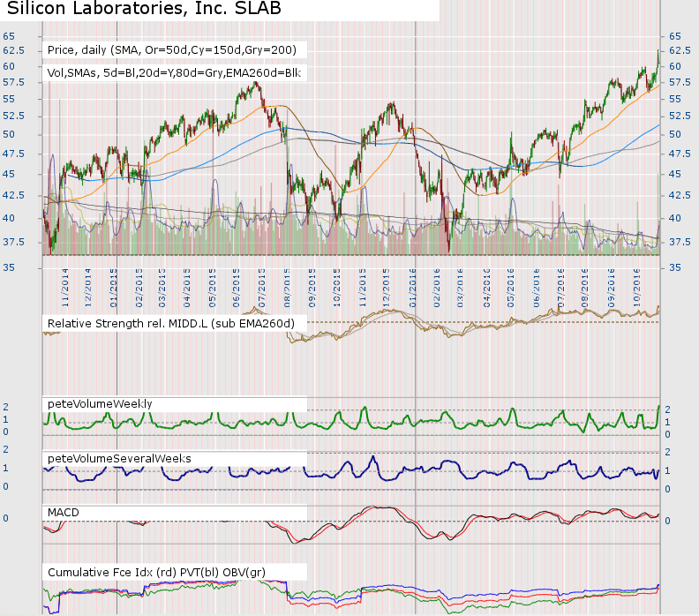This screenshot has height=616, width=699.
Task: Click the 07/2015 date axis label
Action: tap(261, 288)
